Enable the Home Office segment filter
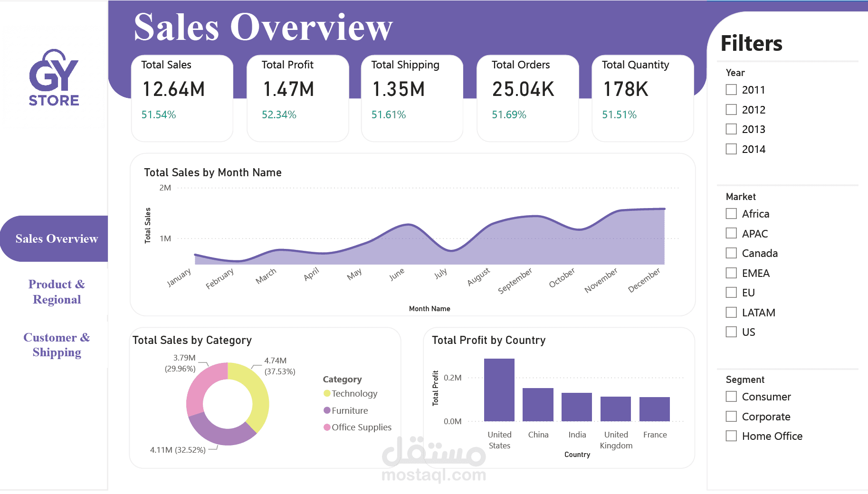This screenshot has height=494, width=868. pyautogui.click(x=731, y=436)
